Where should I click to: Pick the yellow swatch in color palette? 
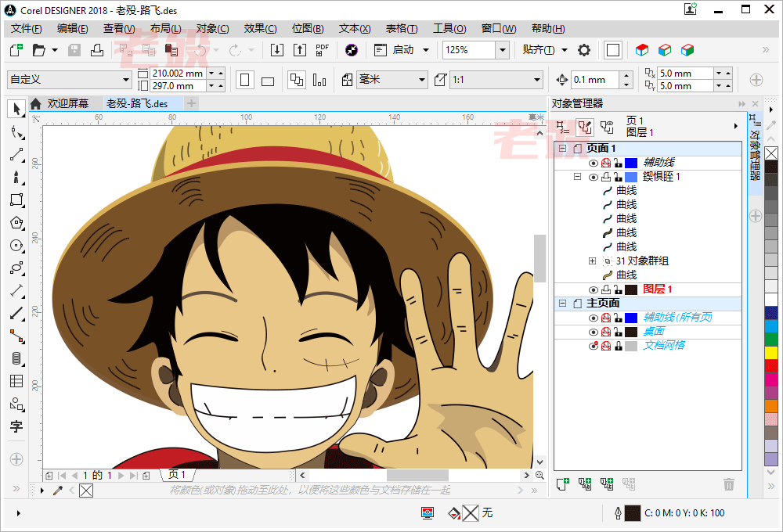click(x=771, y=353)
